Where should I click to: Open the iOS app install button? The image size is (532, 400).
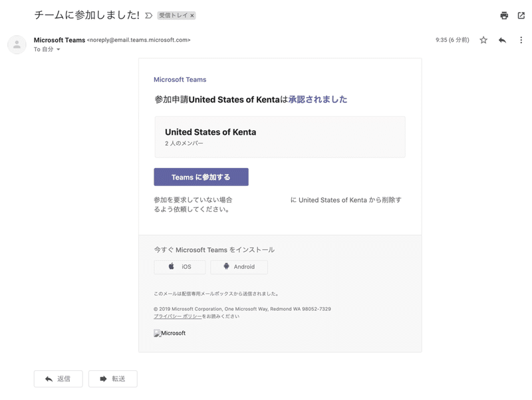pyautogui.click(x=180, y=266)
